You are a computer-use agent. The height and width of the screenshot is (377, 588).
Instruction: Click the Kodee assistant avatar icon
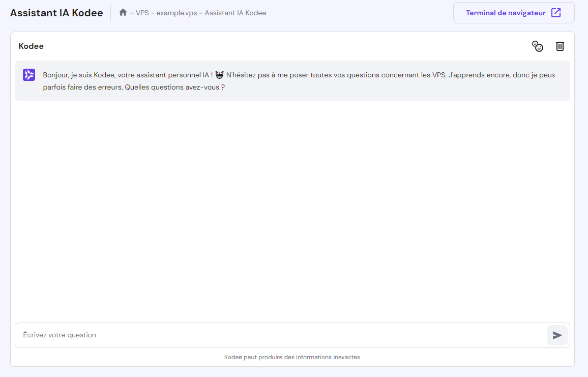(28, 74)
